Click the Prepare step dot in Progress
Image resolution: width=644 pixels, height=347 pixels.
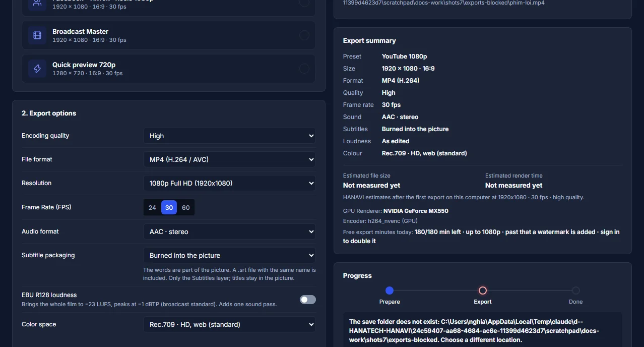tap(390, 291)
